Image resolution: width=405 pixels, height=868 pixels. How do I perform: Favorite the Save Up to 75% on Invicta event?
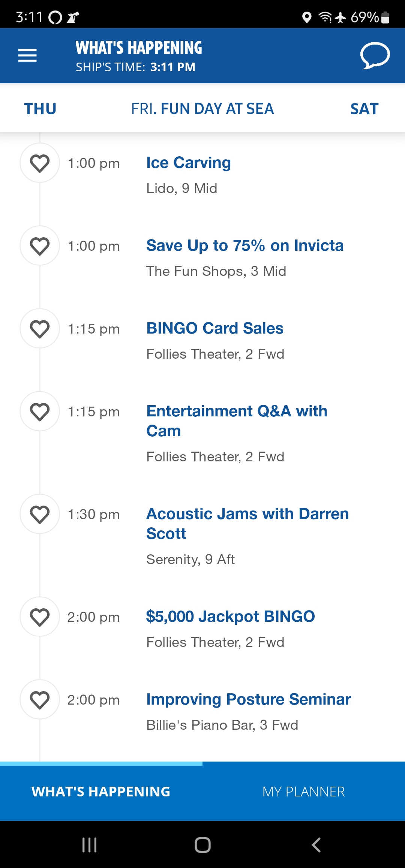tap(40, 246)
